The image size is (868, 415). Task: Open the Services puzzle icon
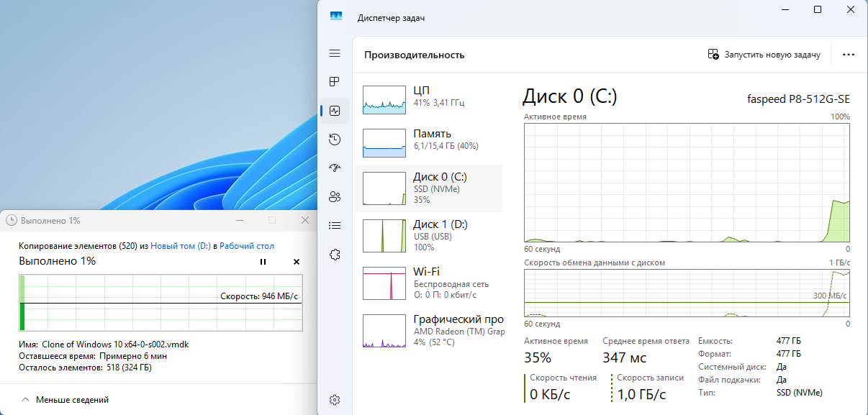(335, 254)
